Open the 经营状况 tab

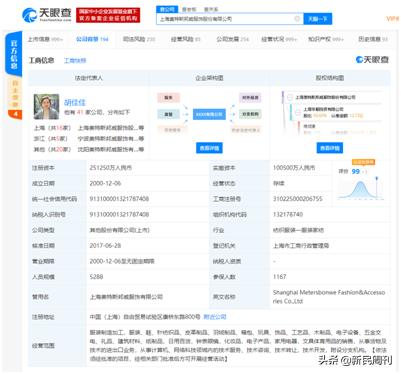[279, 39]
